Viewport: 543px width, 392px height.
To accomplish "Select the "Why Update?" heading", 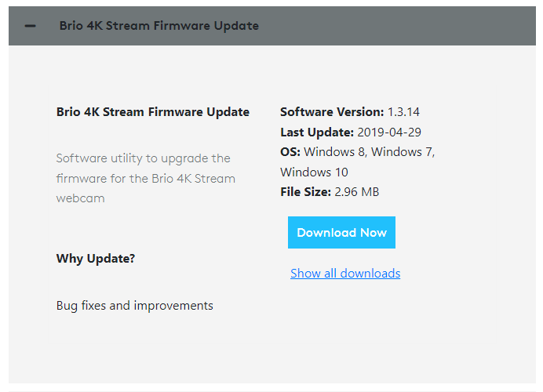I will coord(96,259).
